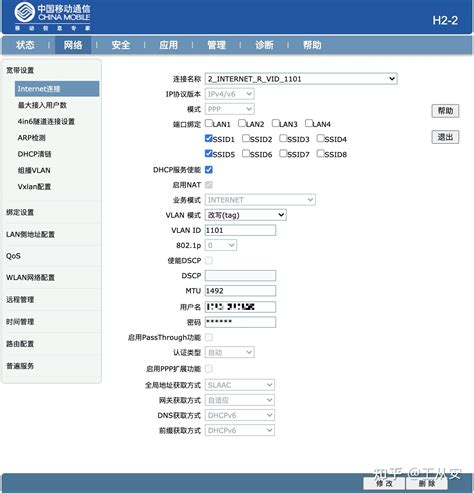Open the 网络 tab

tap(73, 45)
